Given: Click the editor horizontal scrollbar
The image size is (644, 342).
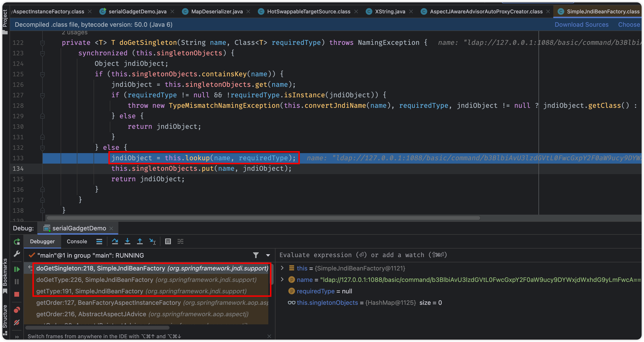Looking at the screenshot, I should pyautogui.click(x=263, y=218).
